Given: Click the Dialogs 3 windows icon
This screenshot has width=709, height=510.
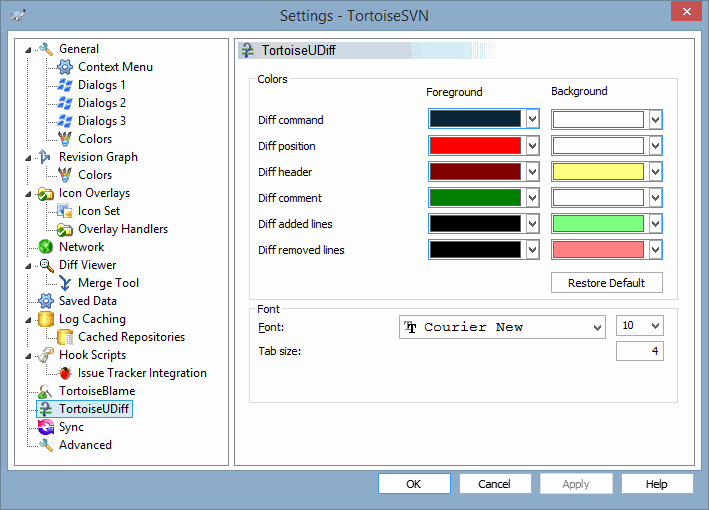Looking at the screenshot, I should click(65, 121).
